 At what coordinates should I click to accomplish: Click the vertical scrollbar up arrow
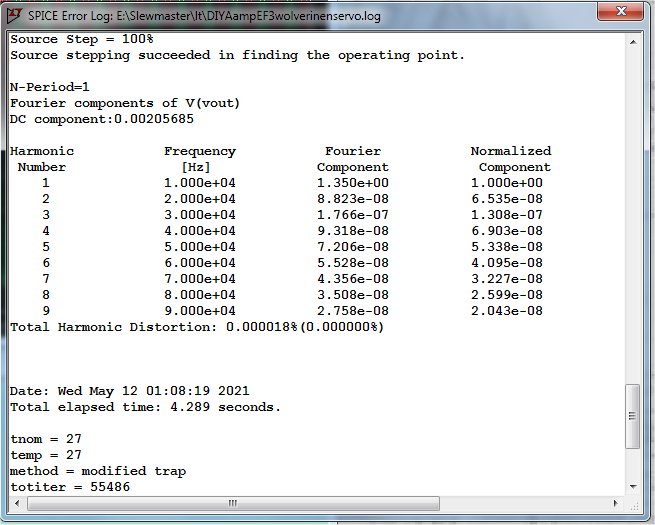coord(633,42)
